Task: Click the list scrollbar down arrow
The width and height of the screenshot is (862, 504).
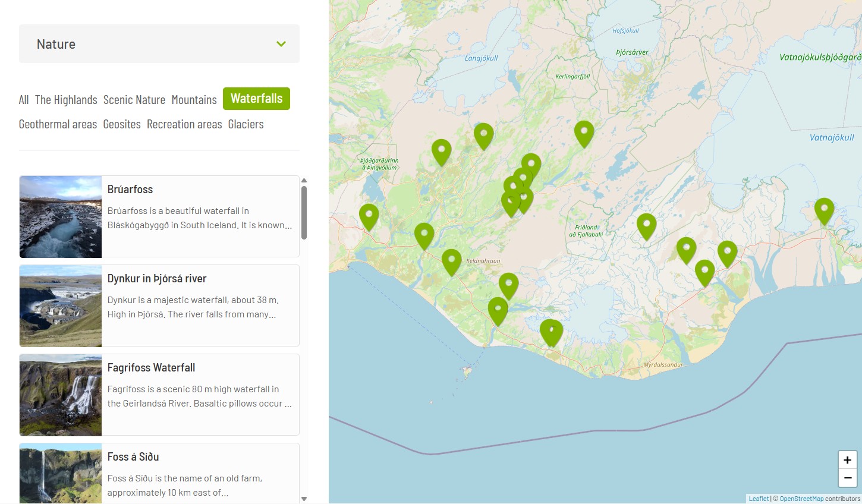Action: [304, 499]
